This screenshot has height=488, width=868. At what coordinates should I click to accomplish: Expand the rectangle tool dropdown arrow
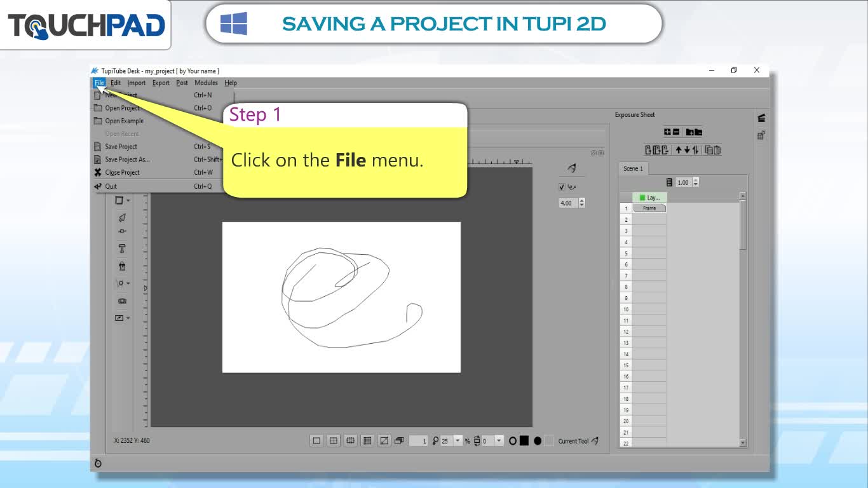click(x=128, y=201)
